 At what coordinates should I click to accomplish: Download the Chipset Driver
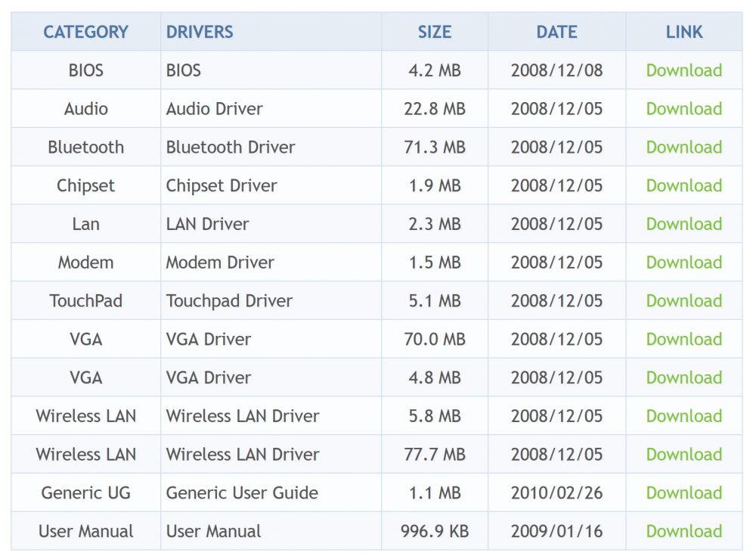(683, 186)
